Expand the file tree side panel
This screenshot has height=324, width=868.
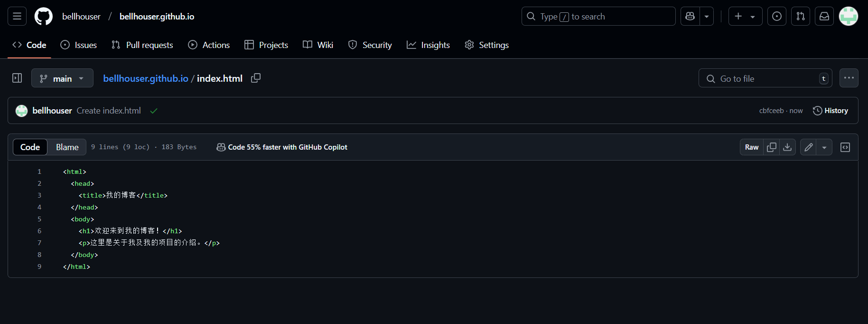click(17, 78)
